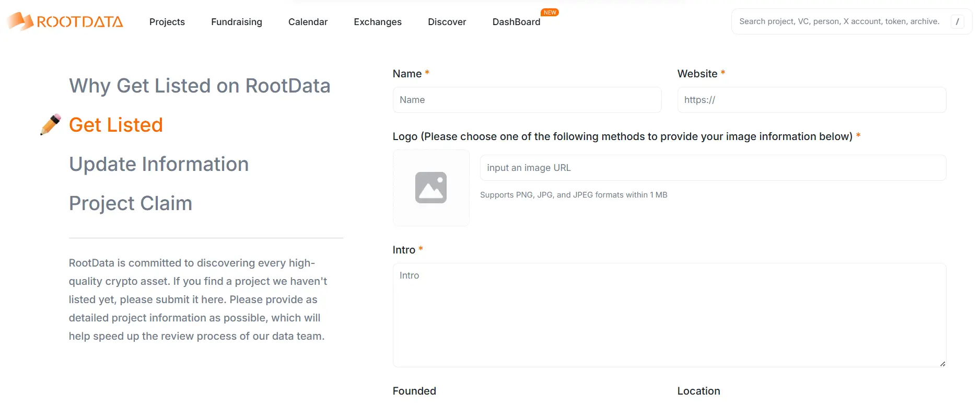Open the Projects menu
980x404 pixels.
(167, 22)
